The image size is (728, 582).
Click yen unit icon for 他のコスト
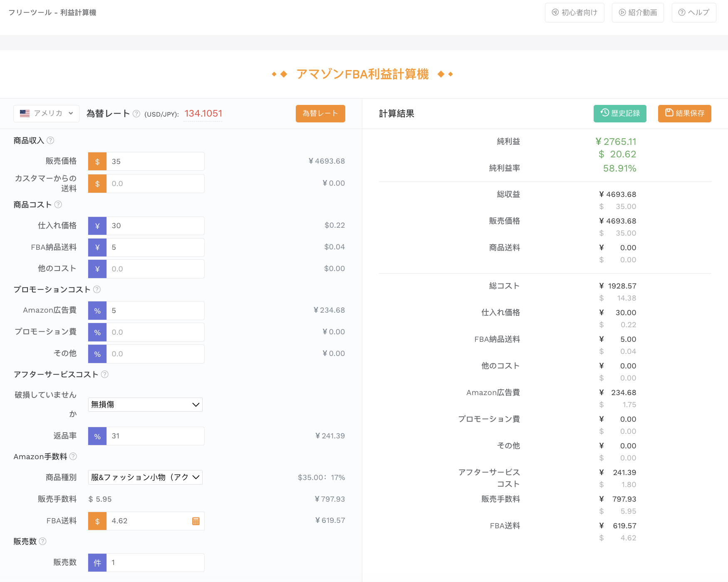point(97,269)
